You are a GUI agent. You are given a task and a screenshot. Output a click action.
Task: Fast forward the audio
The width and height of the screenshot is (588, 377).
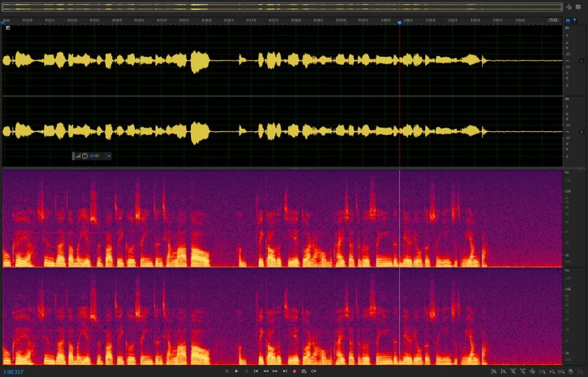pyautogui.click(x=275, y=372)
